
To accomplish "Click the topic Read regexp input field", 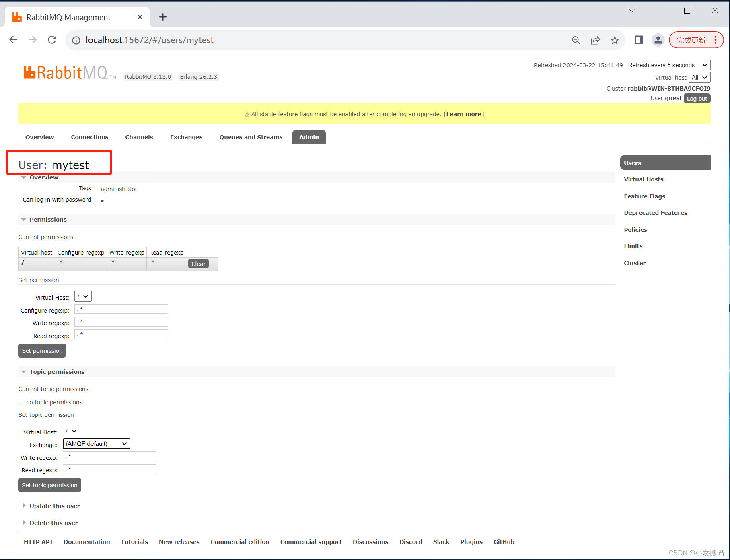I will [109, 469].
